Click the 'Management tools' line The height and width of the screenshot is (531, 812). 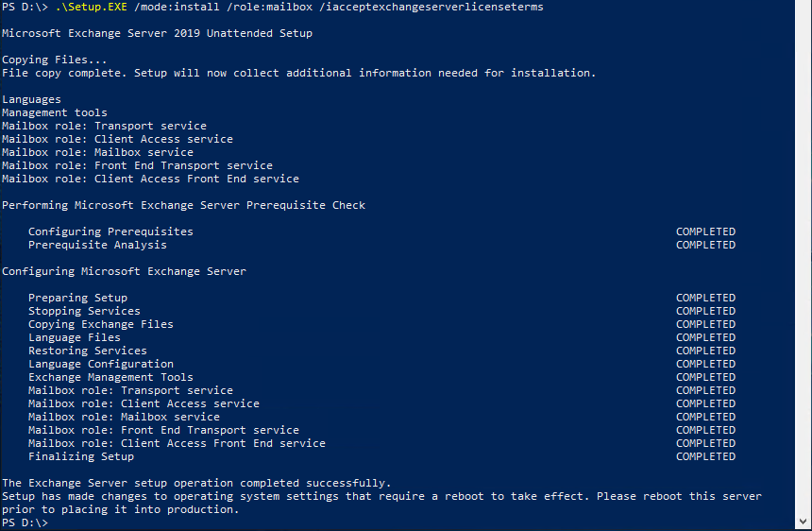click(x=55, y=112)
